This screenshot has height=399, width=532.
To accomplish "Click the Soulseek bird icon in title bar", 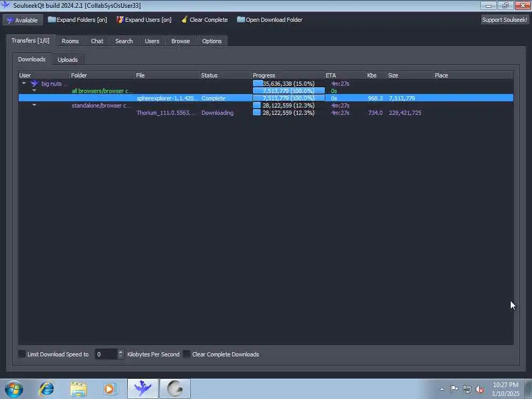I will click(x=5, y=5).
